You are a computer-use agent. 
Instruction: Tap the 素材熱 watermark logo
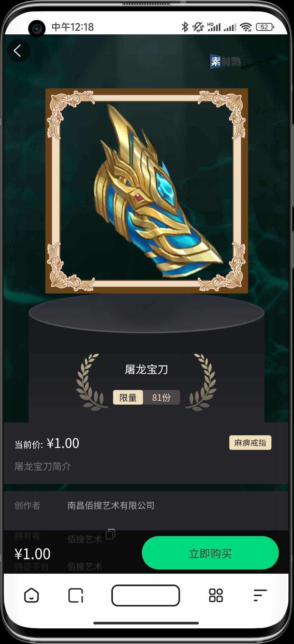[x=226, y=61]
